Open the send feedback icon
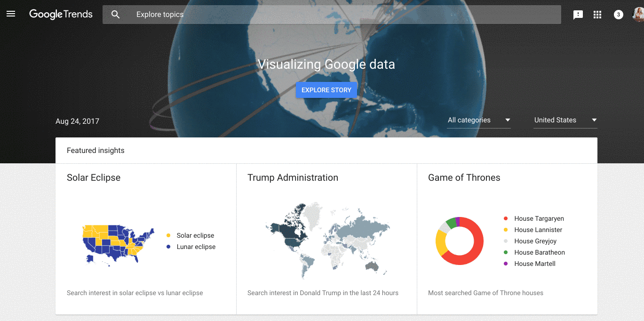644x321 pixels. click(x=578, y=15)
